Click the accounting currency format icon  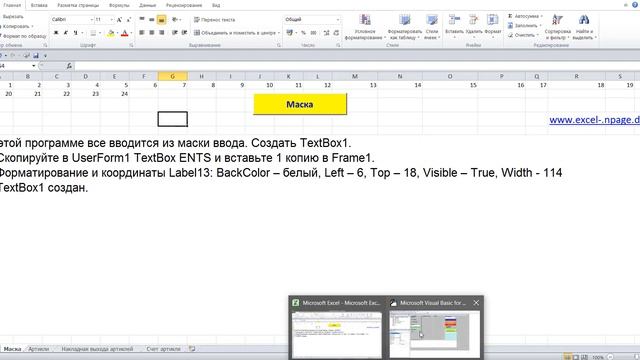289,33
